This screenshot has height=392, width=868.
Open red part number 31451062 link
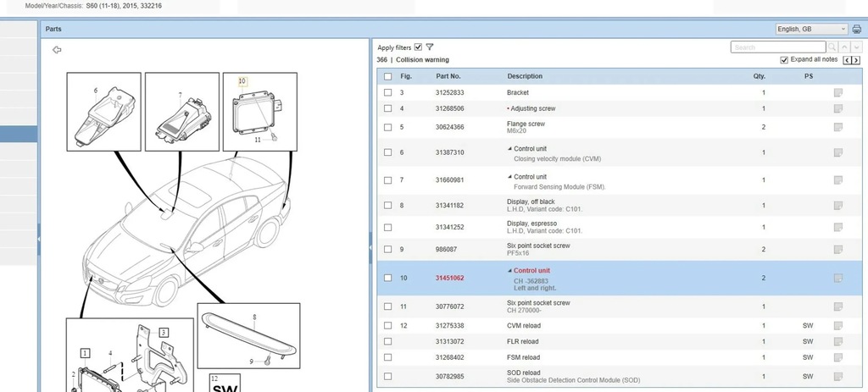click(x=449, y=278)
